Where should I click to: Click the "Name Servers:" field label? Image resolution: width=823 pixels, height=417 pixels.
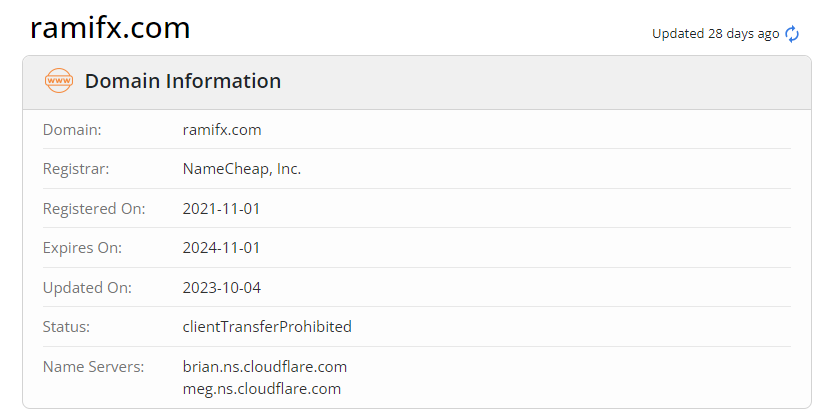91,367
